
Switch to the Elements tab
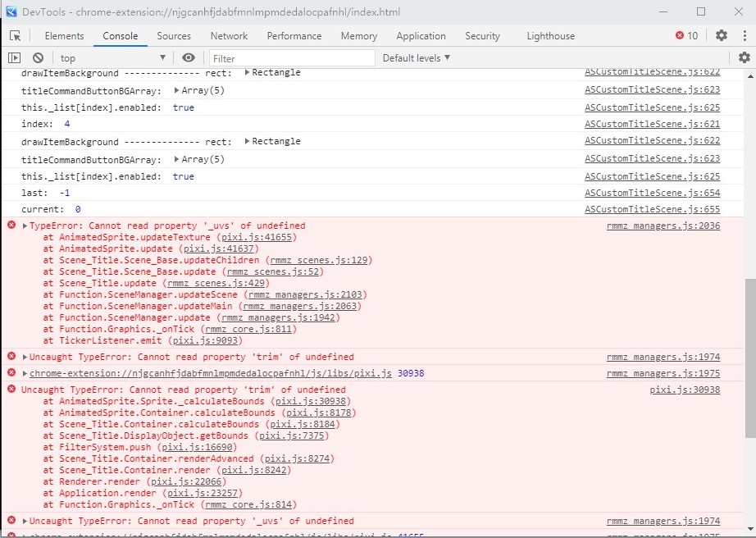click(x=64, y=35)
